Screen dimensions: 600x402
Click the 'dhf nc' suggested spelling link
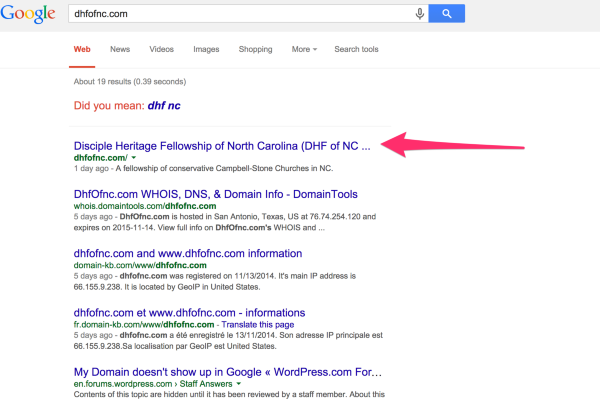click(x=171, y=104)
